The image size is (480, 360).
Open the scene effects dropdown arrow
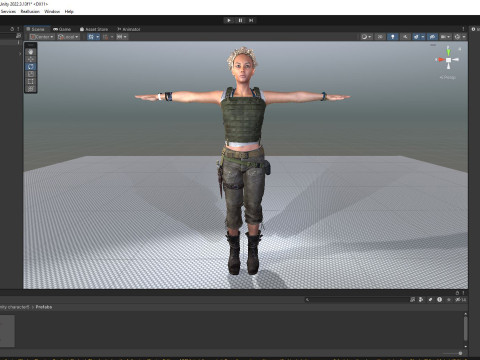423,37
